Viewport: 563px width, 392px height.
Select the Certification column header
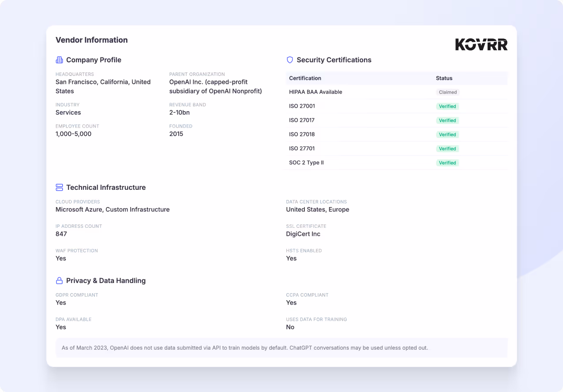pos(305,78)
